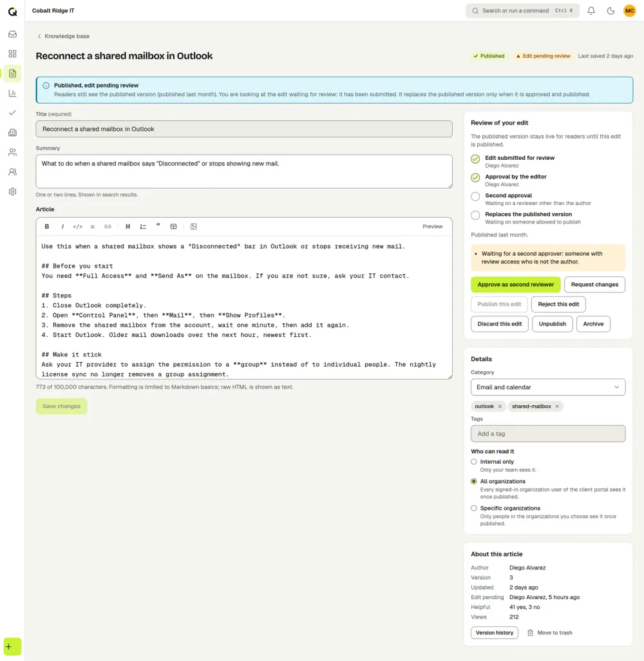The width and height of the screenshot is (644, 661).
Task: Insert a link with the link icon
Action: pyautogui.click(x=108, y=226)
